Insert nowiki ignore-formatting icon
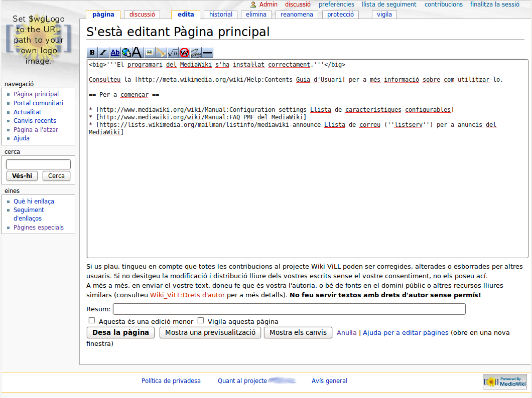Screen dimensions: 532x398 (x=184, y=53)
